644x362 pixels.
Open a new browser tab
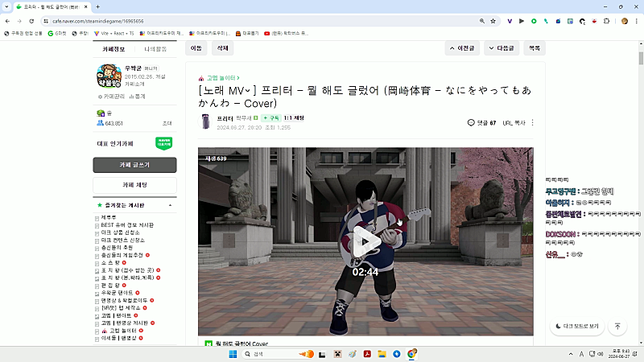97,6
